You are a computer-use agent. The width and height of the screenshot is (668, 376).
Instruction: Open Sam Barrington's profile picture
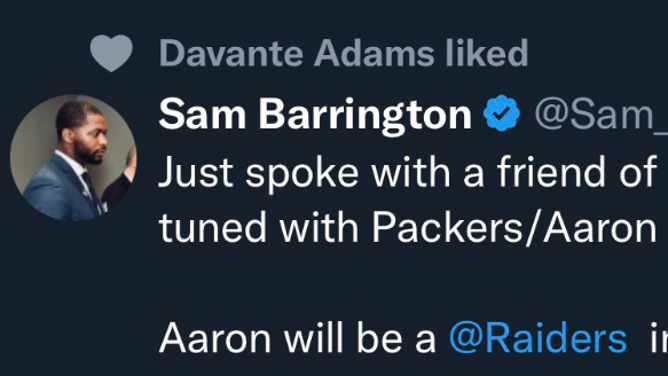point(73,158)
